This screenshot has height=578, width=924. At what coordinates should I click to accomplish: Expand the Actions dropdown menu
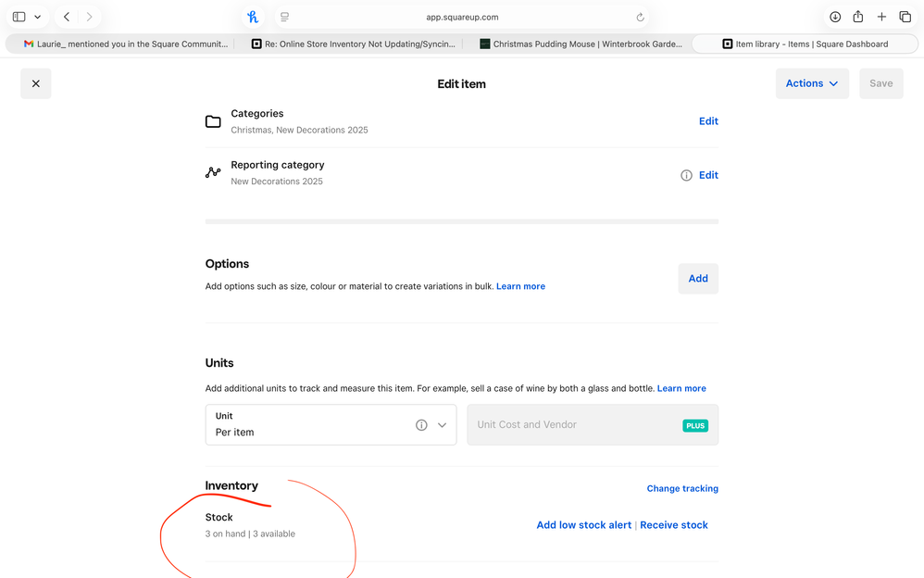811,83
